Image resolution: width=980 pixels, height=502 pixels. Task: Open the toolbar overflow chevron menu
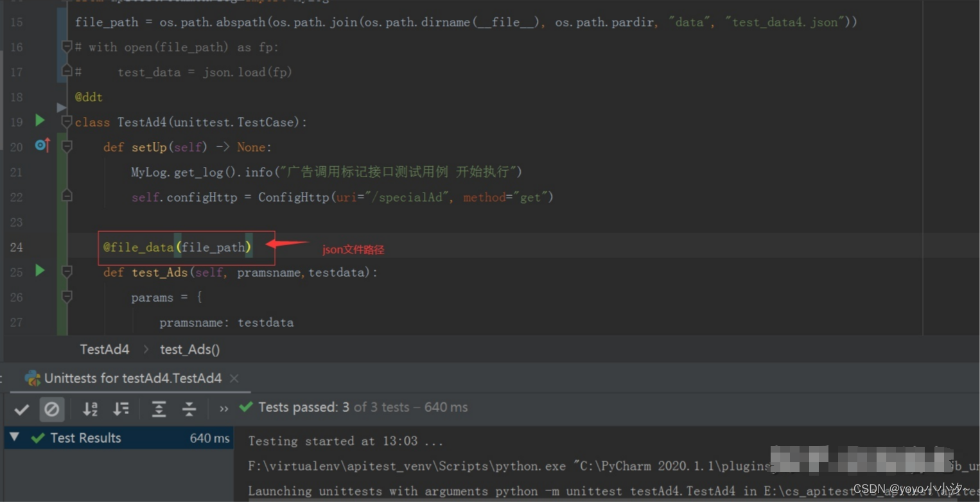click(223, 409)
